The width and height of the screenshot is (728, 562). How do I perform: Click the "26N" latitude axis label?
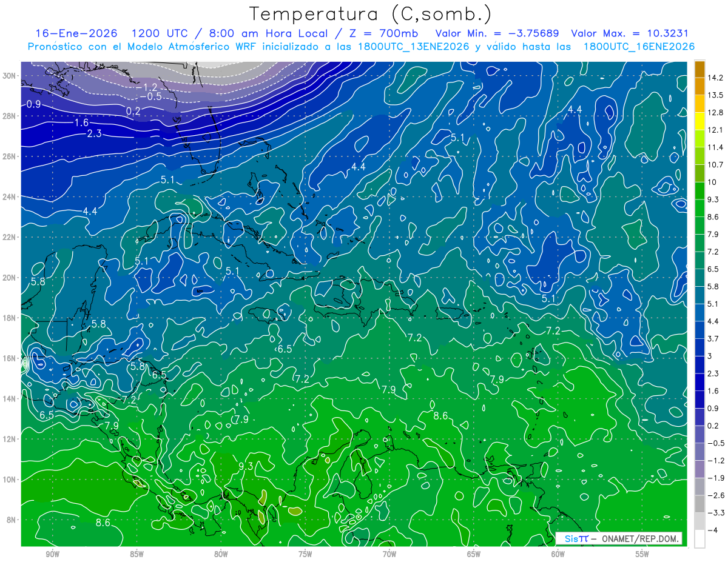click(9, 156)
